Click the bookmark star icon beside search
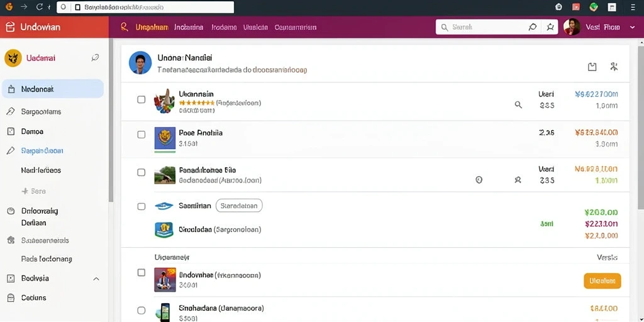 tap(550, 27)
